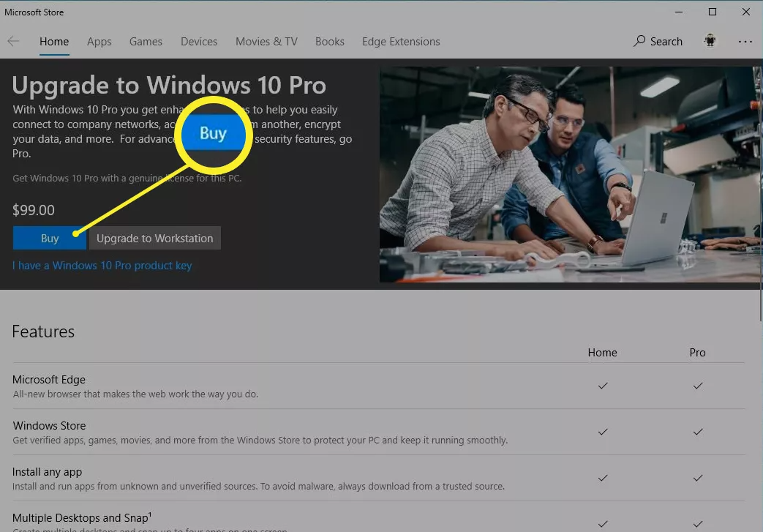Click I have a Windows 10 Pro product key
The height and width of the screenshot is (532, 763).
[102, 265]
